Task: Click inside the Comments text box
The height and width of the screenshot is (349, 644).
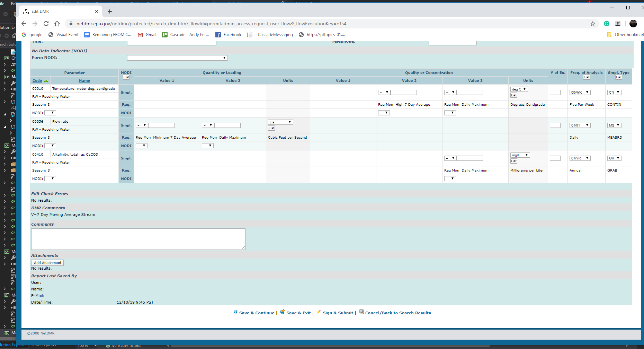Action: pos(138,239)
